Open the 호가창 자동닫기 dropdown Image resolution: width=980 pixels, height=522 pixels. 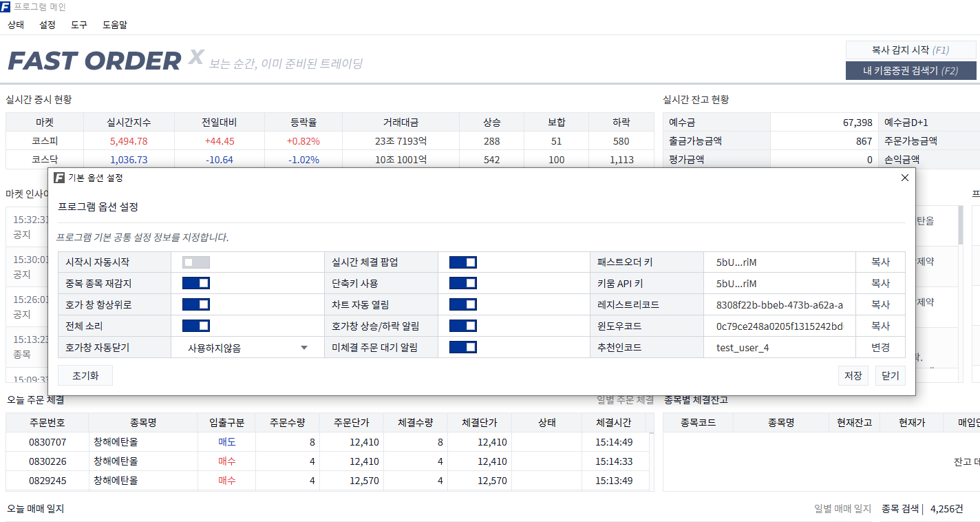(248, 348)
